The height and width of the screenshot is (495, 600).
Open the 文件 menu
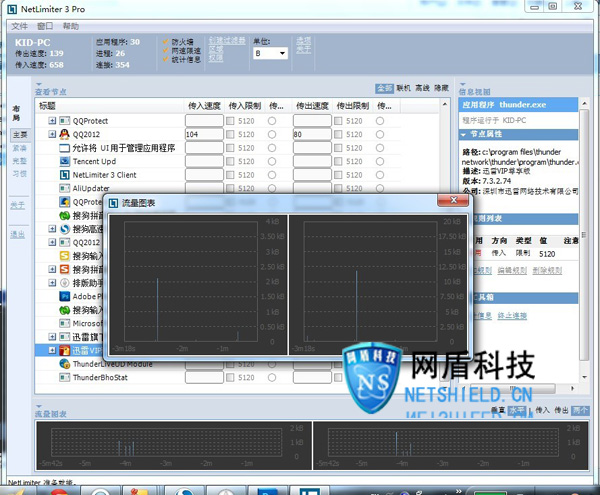[x=19, y=26]
